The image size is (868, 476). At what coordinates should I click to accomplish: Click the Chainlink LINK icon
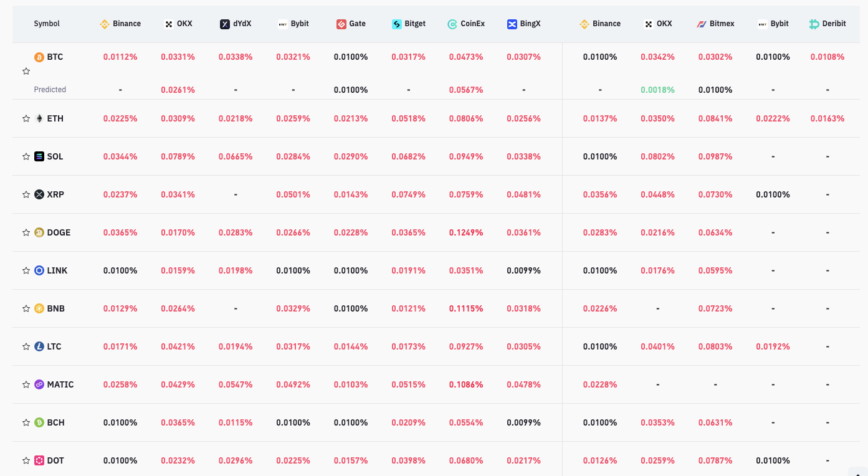[x=39, y=270]
